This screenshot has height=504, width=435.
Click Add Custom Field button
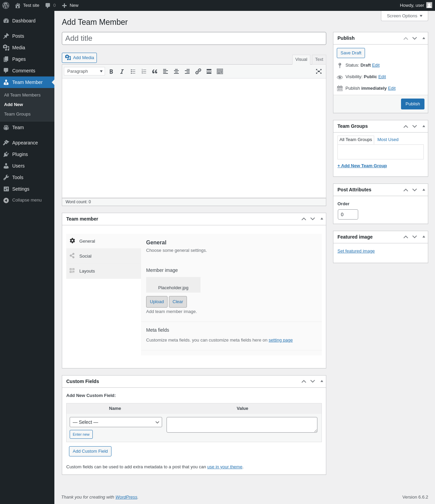90,451
